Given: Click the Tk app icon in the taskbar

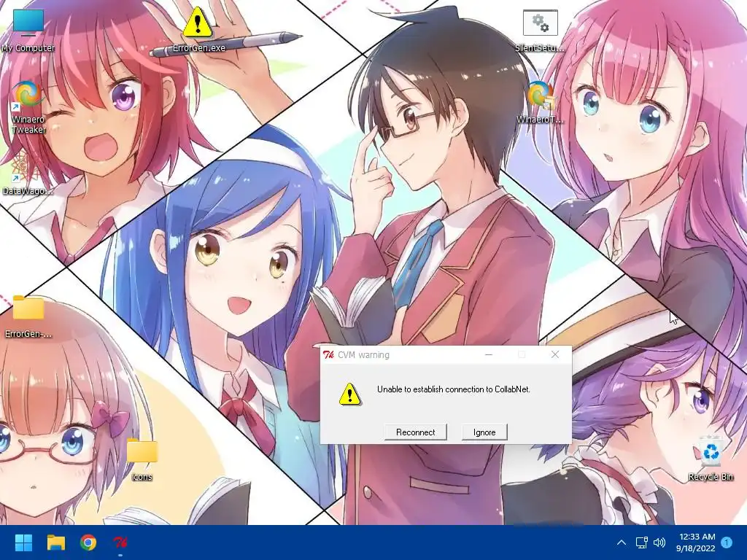Looking at the screenshot, I should [120, 542].
